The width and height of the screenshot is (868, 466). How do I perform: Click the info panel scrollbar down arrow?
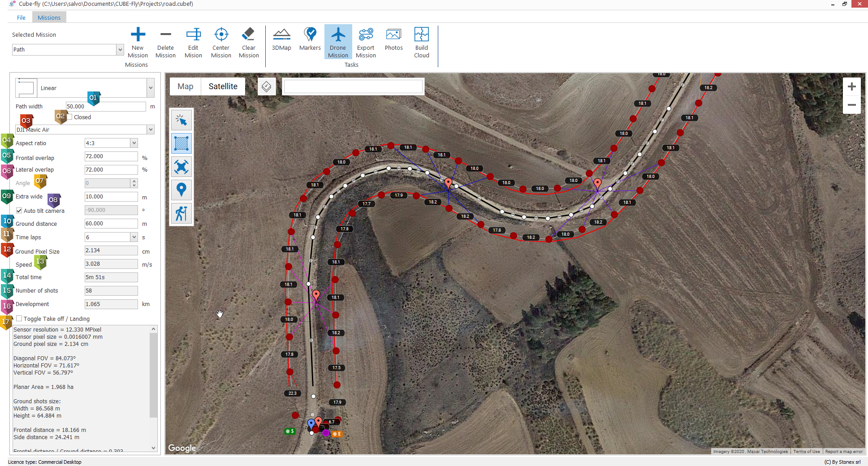(153, 448)
